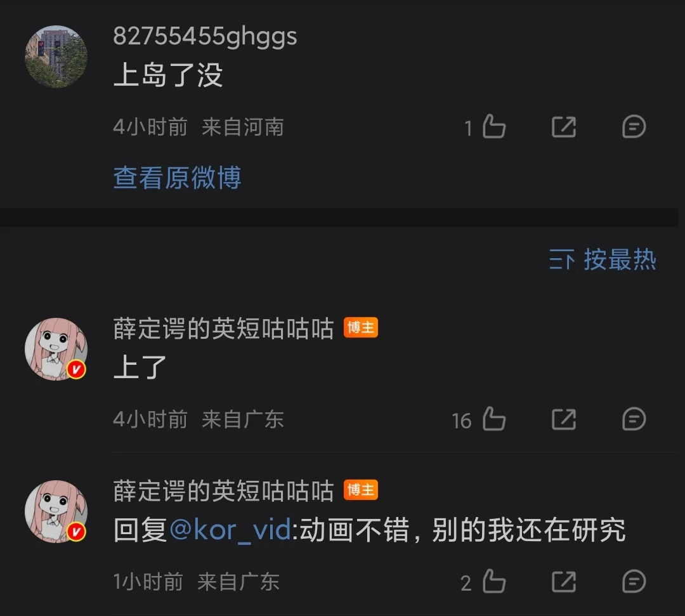Reply to the 上了 comment
The height and width of the screenshot is (616, 685).
(634, 419)
